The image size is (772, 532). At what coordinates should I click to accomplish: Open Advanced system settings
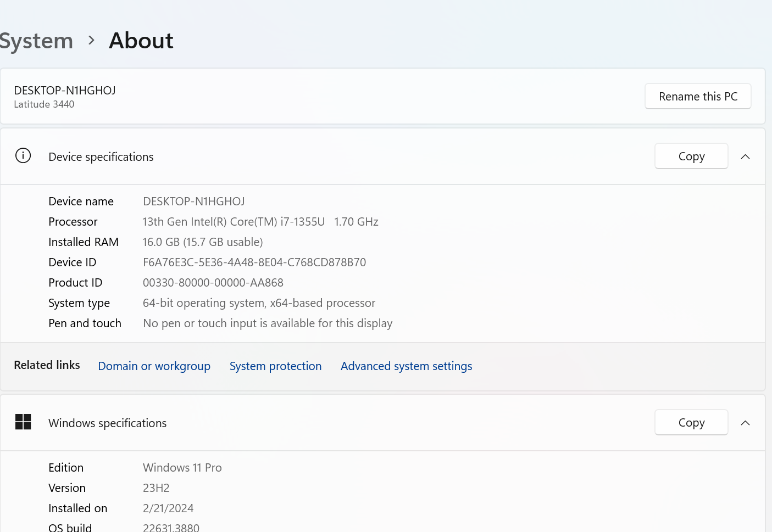[x=406, y=366]
